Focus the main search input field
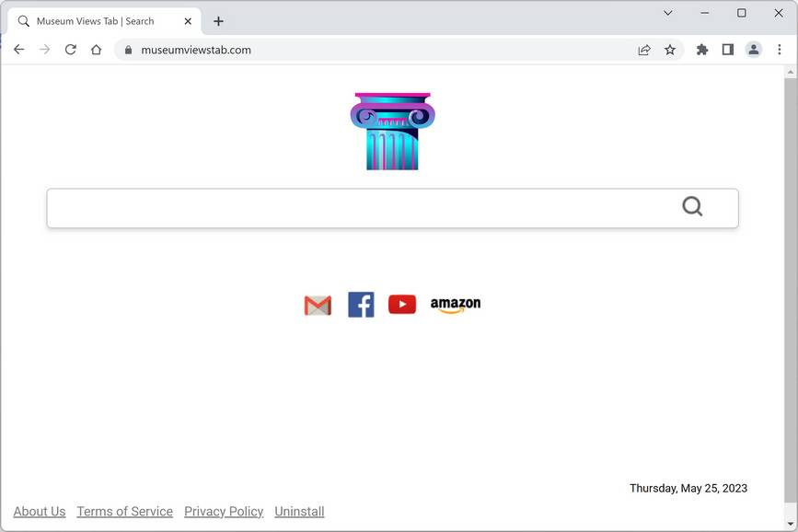 coord(392,208)
